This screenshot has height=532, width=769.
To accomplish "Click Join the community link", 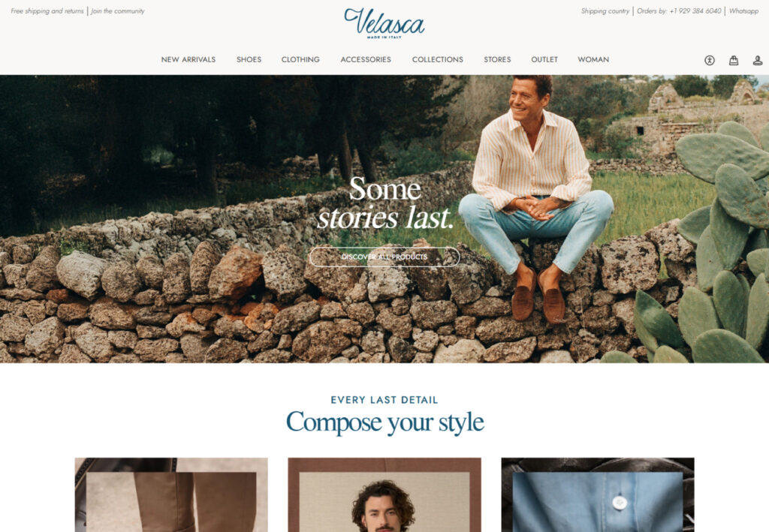I will (118, 11).
